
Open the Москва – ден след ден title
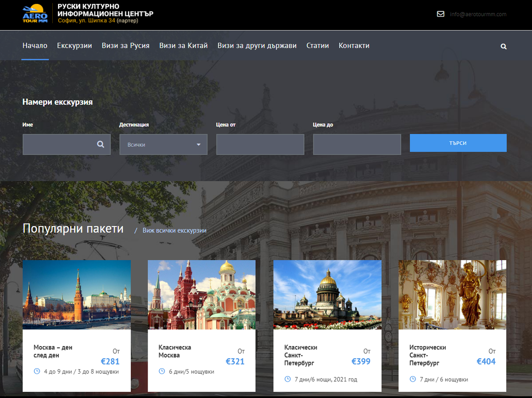pos(53,351)
